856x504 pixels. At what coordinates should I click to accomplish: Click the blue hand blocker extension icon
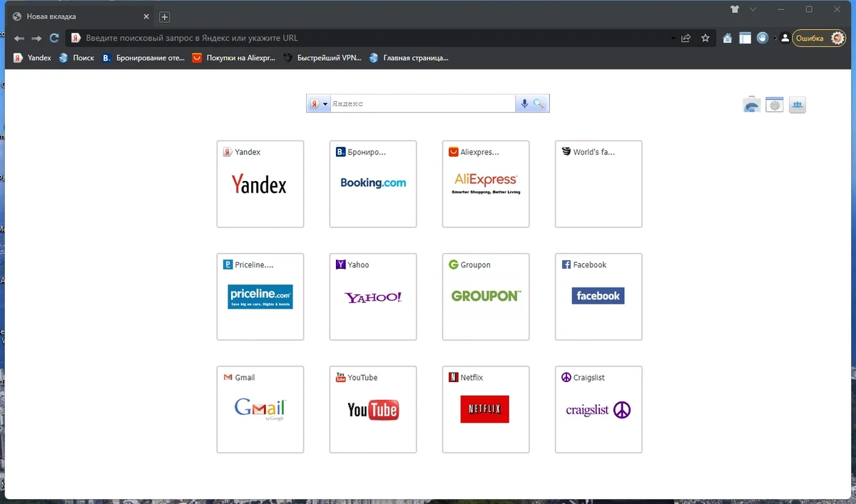click(763, 38)
